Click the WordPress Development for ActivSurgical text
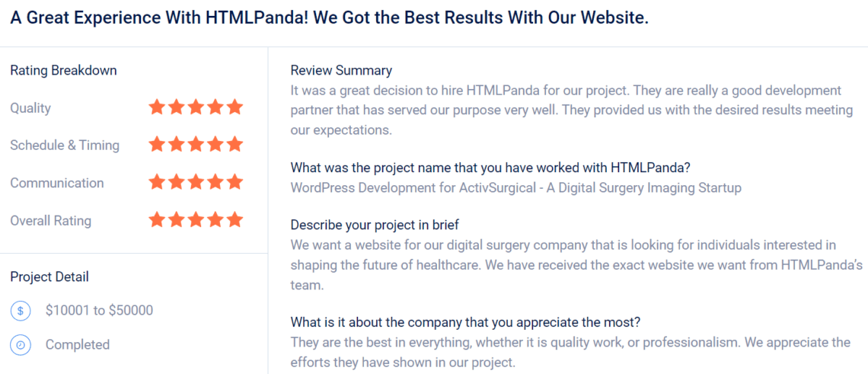Image resolution: width=868 pixels, height=374 pixels. pyautogui.click(x=515, y=187)
